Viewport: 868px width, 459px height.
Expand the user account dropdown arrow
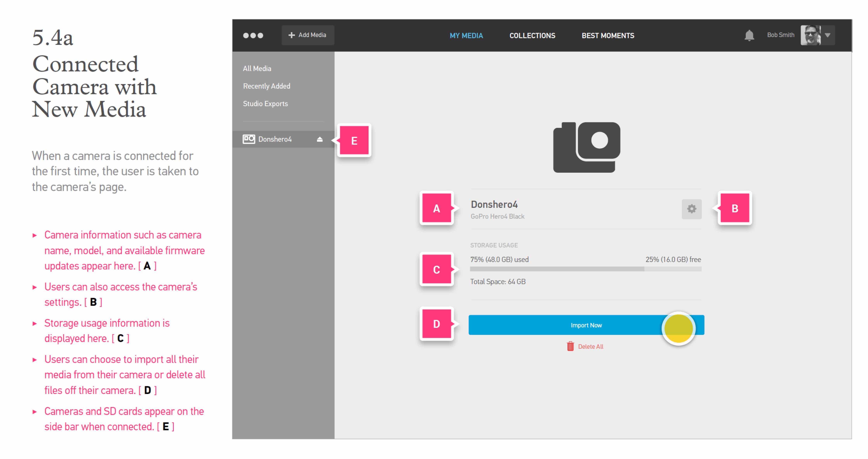click(x=828, y=35)
